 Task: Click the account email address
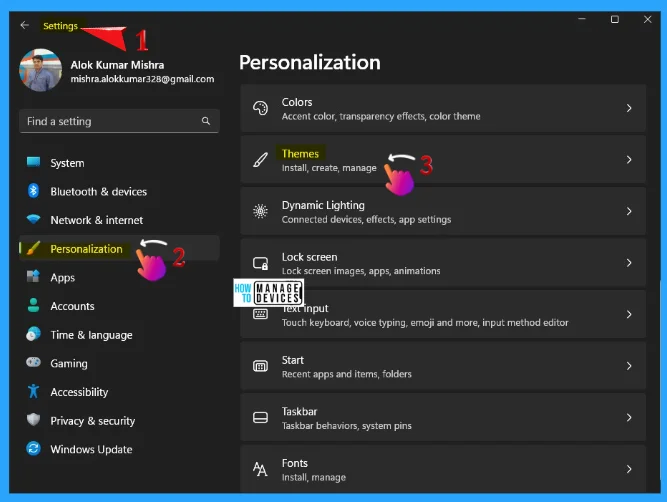(x=142, y=79)
